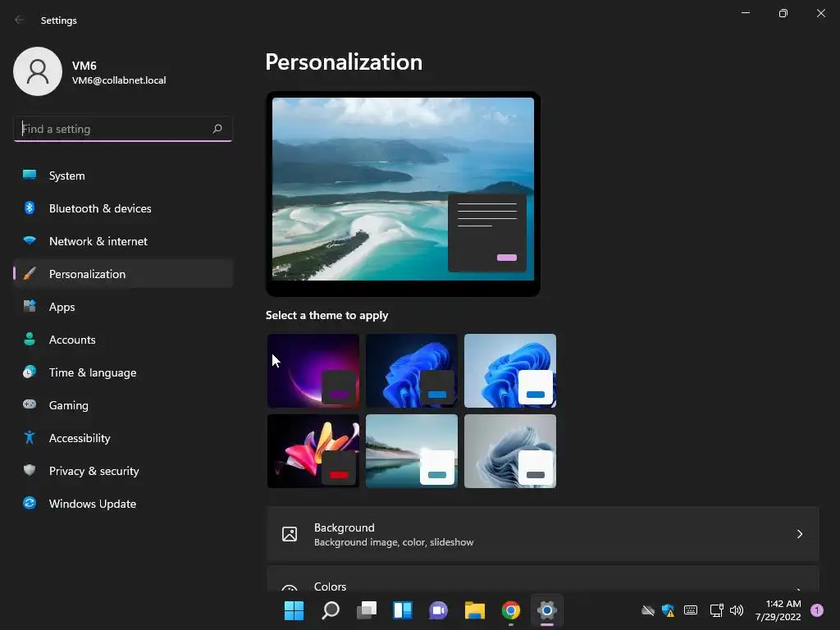Go to Gaming settings
Viewport: 840px width, 630px height.
tap(123, 405)
